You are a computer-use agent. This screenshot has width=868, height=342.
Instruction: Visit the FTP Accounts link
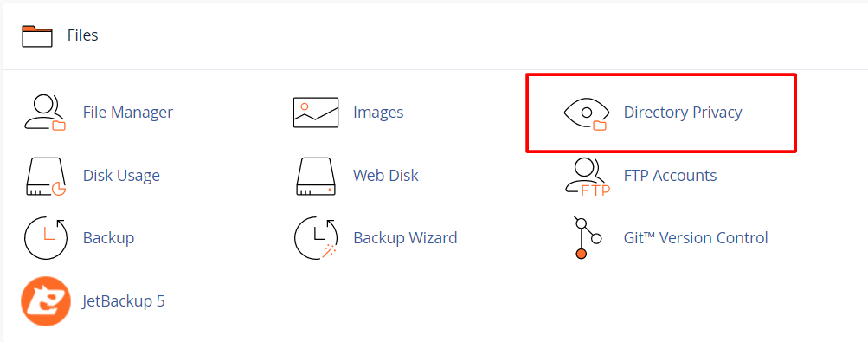click(x=670, y=176)
